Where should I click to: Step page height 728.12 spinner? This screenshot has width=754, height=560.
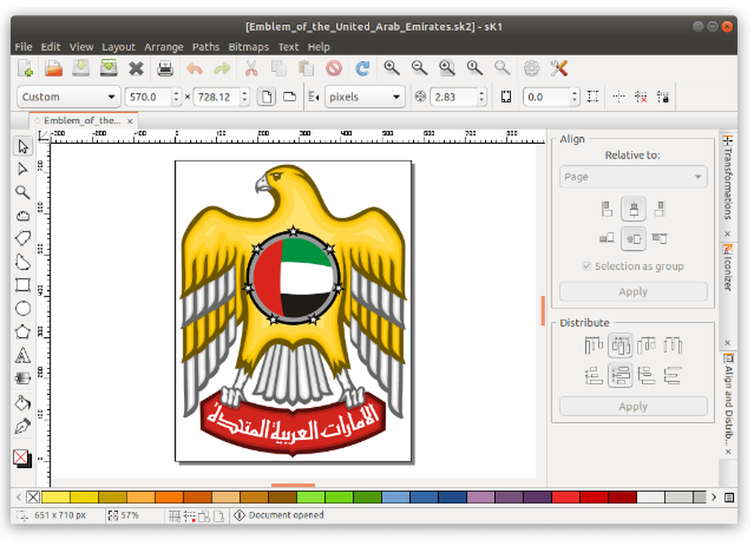coord(245,97)
